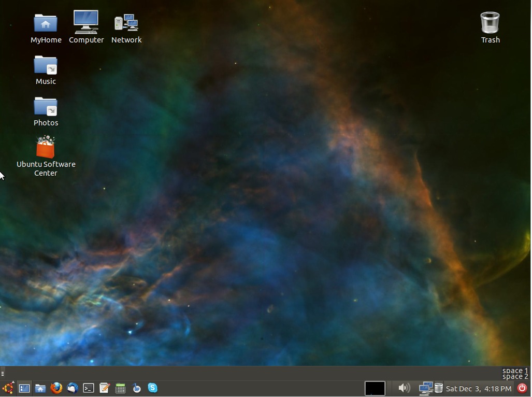Open Banshee music player from the panel
This screenshot has width=532, height=397.
tap(137, 388)
